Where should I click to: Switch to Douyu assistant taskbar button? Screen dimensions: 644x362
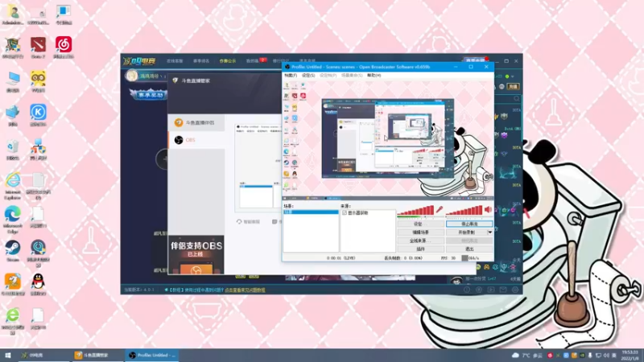[97, 355]
